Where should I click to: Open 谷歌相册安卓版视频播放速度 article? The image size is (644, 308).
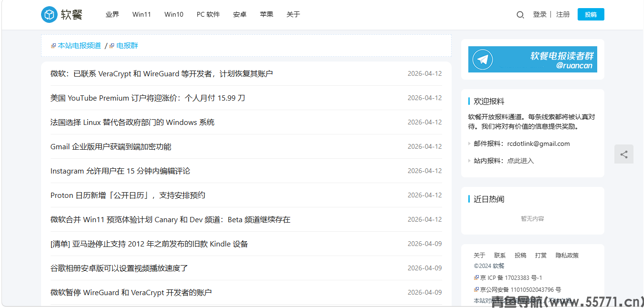pyautogui.click(x=119, y=268)
